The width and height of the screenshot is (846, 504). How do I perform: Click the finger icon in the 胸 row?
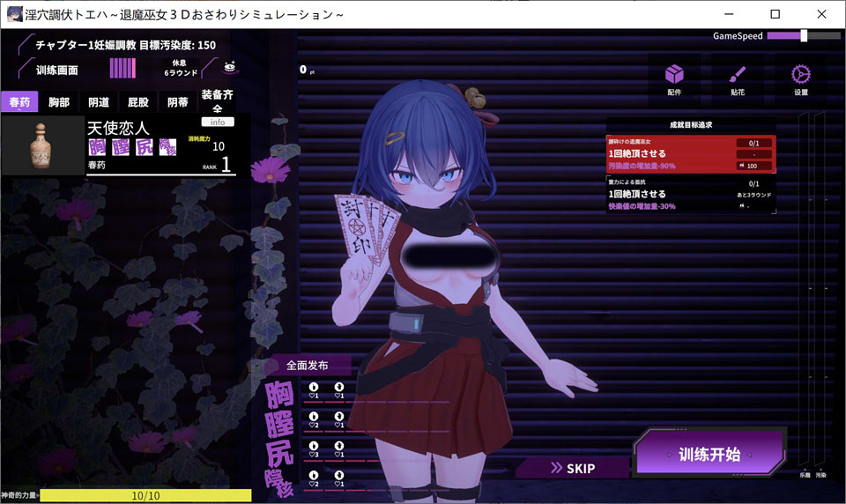314,387
